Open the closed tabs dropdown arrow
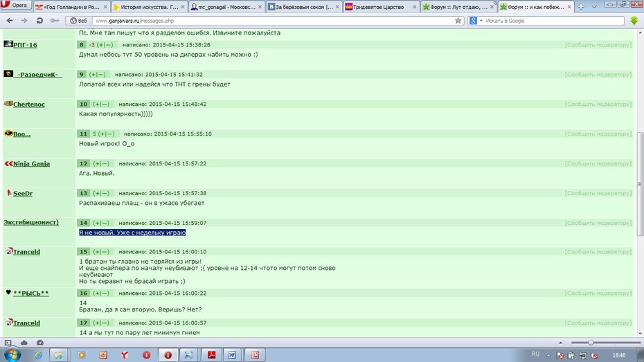Viewport: 644px width, 362px height. tap(594, 6)
